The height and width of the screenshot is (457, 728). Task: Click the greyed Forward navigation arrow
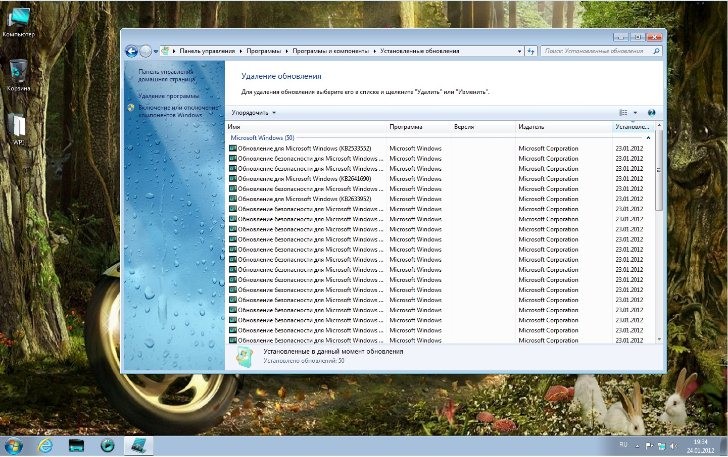[x=146, y=51]
